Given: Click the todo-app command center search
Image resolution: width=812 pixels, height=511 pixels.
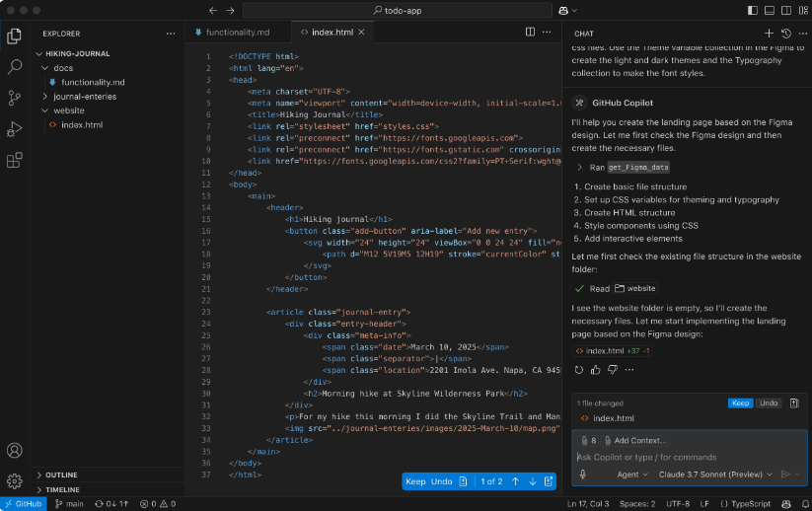Looking at the screenshot, I should click(398, 10).
